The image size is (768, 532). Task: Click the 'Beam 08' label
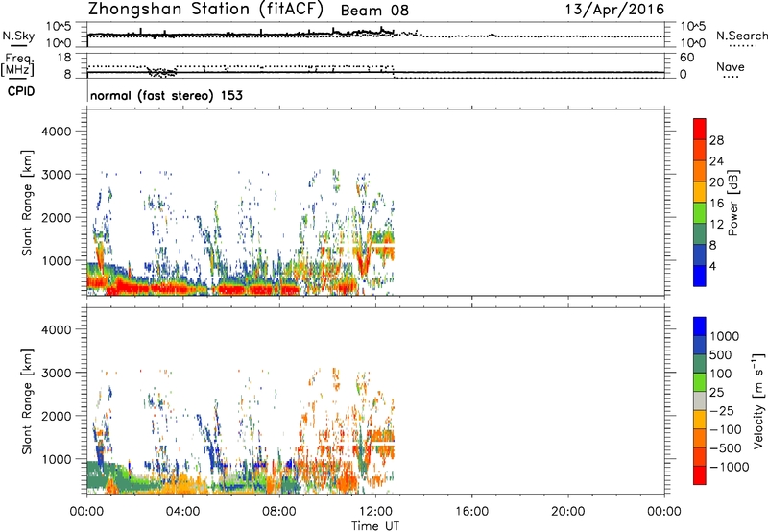point(374,11)
